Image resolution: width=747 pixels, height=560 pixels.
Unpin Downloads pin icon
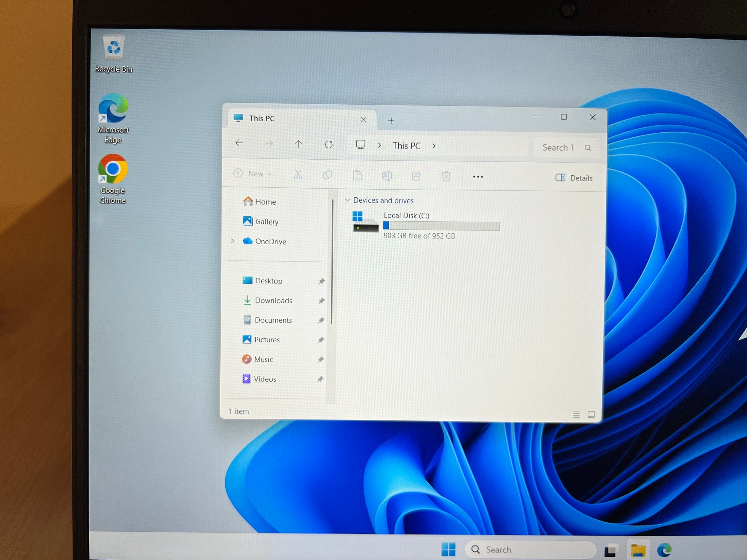point(321,301)
